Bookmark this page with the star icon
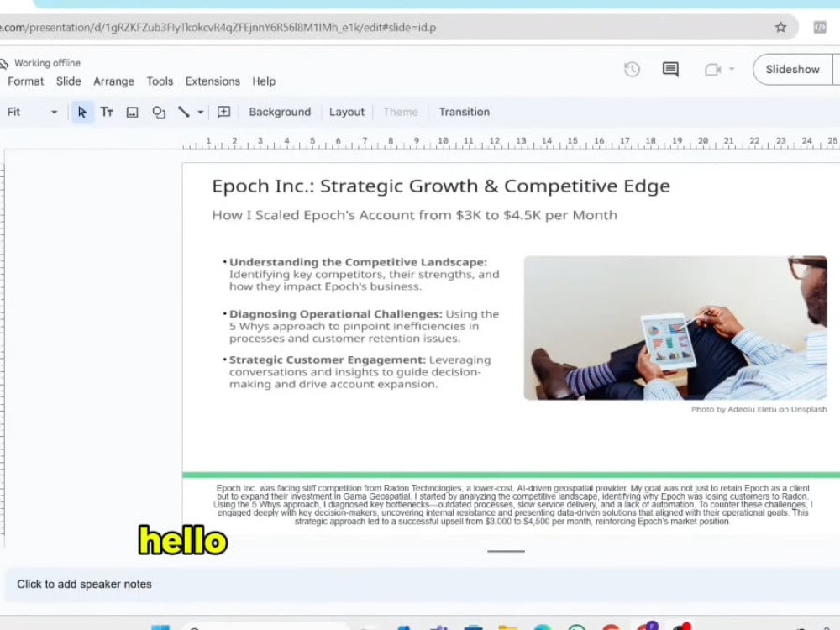 780,28
